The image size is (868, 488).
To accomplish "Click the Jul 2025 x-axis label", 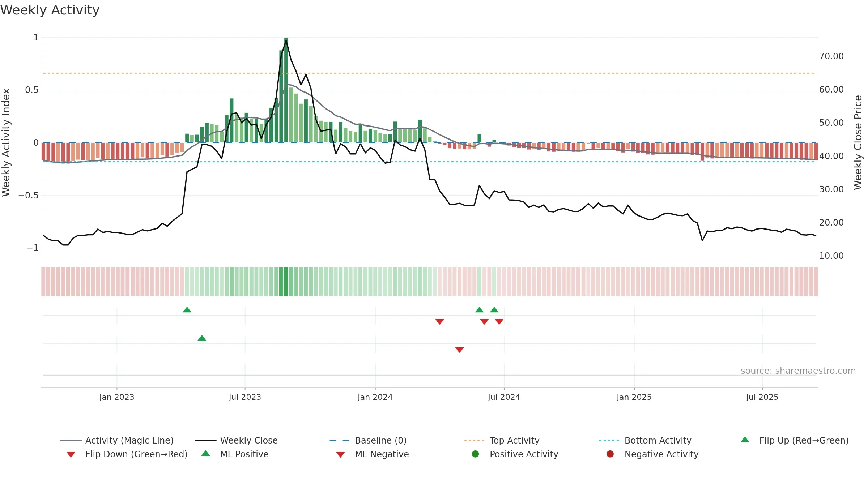I will (762, 397).
